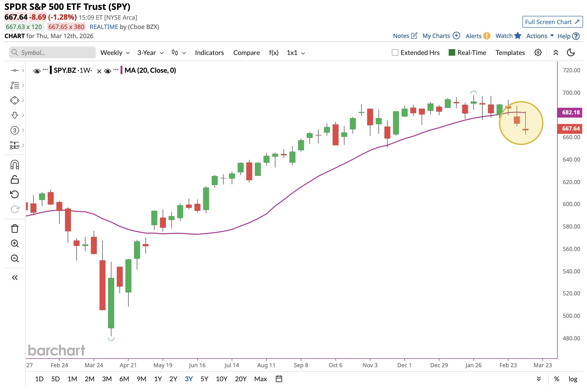Click the magnet snap tool icon
Image resolution: width=587 pixels, height=392 pixels.
15,165
